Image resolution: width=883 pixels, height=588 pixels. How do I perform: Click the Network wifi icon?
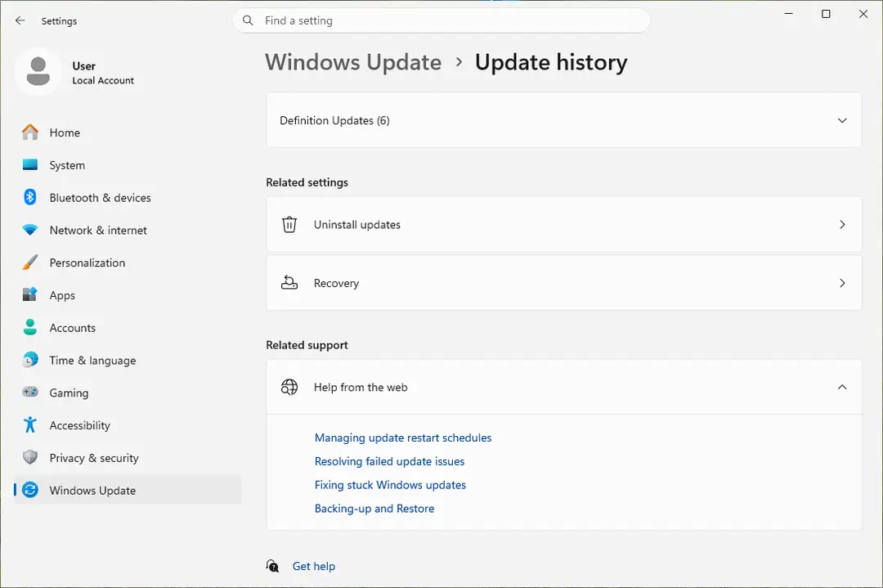[30, 230]
